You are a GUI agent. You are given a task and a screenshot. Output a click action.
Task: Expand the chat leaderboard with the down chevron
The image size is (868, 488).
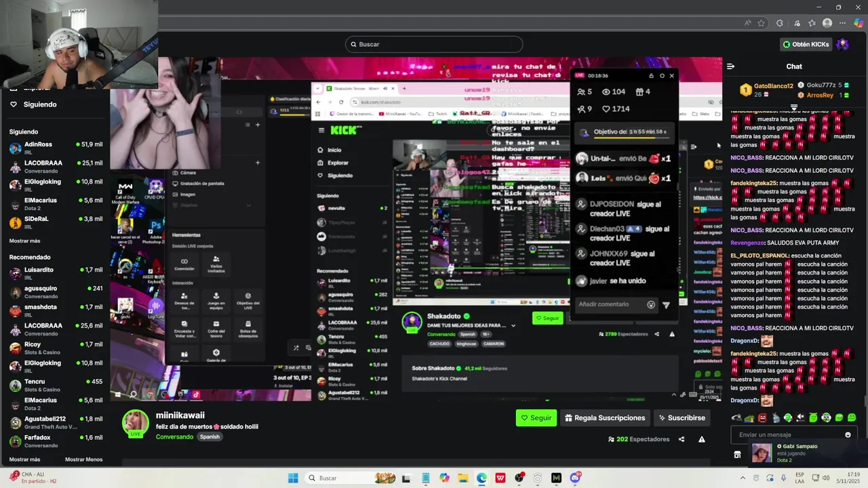794,106
